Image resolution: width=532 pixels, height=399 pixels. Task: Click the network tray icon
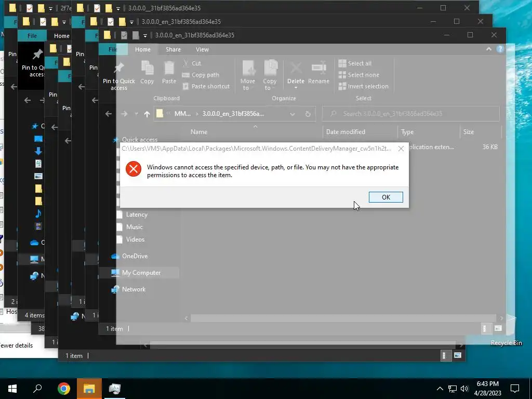(x=453, y=389)
